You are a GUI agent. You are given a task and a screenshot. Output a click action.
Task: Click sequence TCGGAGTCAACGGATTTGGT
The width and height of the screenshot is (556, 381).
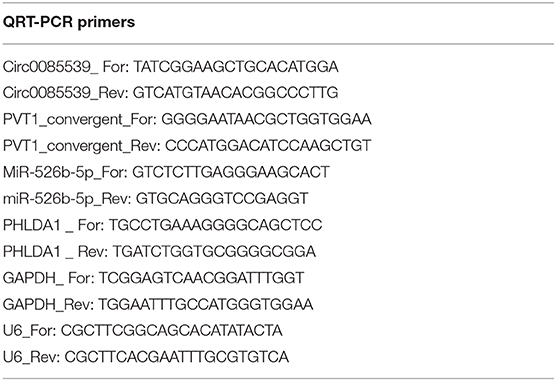click(x=201, y=278)
